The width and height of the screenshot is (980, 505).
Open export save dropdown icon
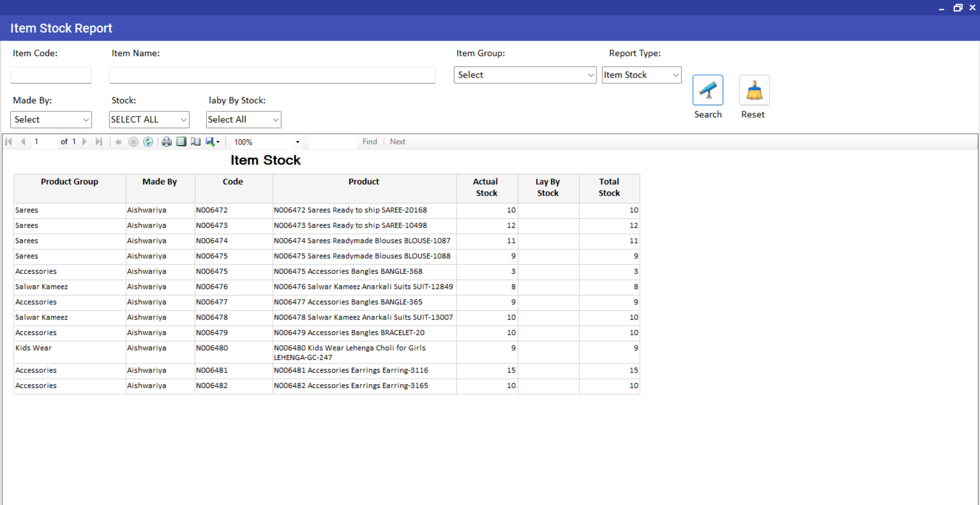pyautogui.click(x=212, y=142)
